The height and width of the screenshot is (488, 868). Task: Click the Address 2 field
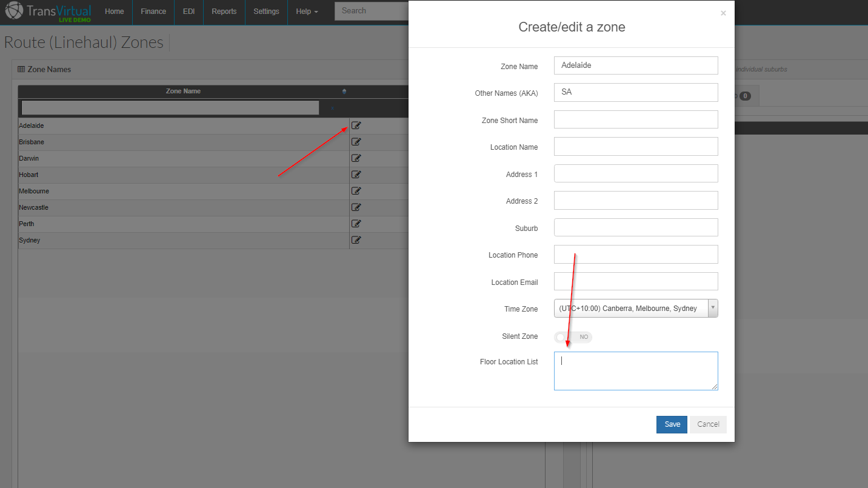[x=636, y=200]
